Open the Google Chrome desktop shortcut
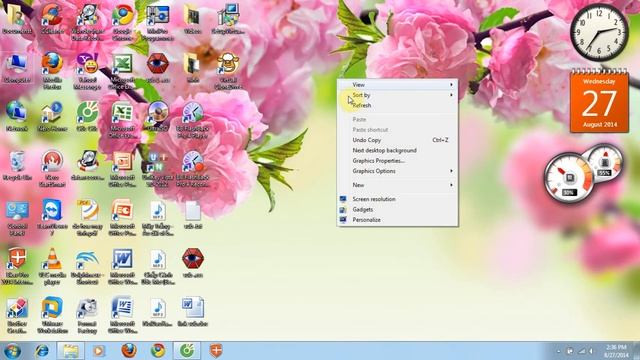The image size is (640, 360). pyautogui.click(x=122, y=20)
